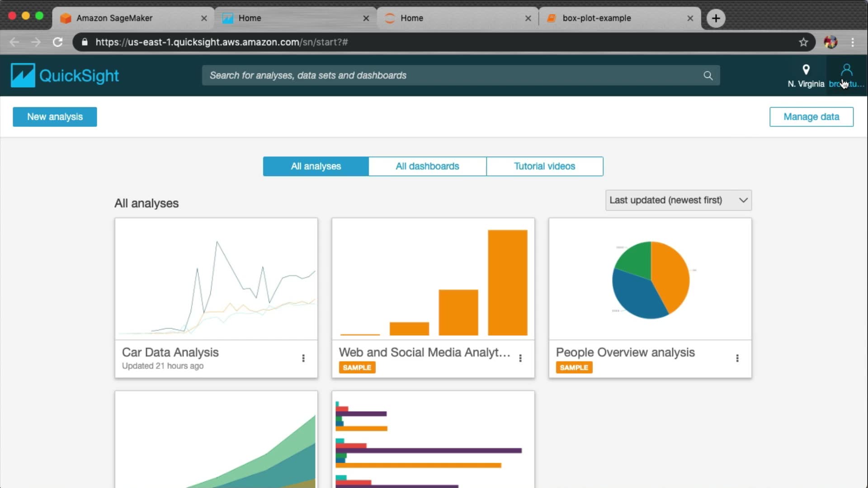Expand the Last updated sort dropdown
The width and height of the screenshot is (868, 488).
tap(678, 200)
